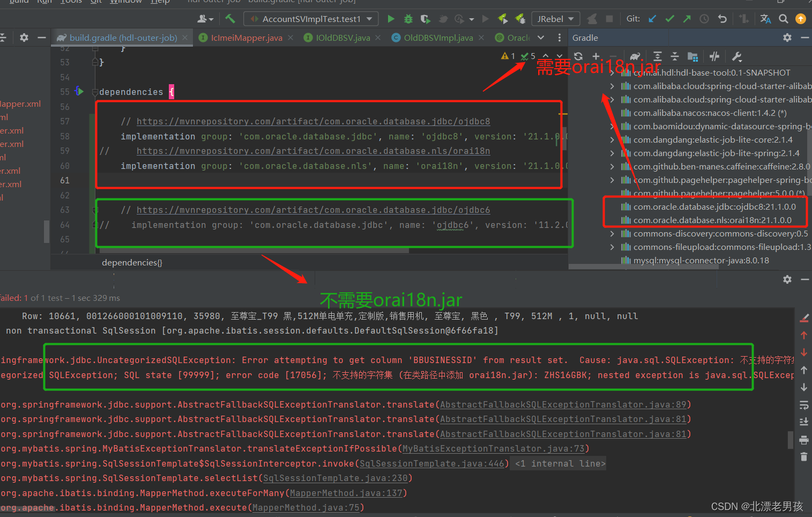
Task: Expand commons-discovery dependency node
Action: tap(612, 234)
